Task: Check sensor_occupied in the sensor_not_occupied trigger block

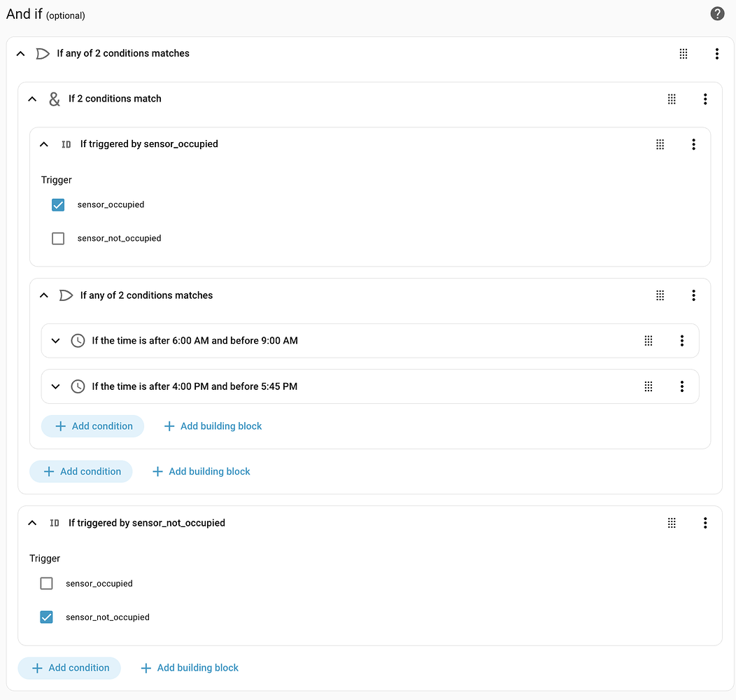Action: 46,584
